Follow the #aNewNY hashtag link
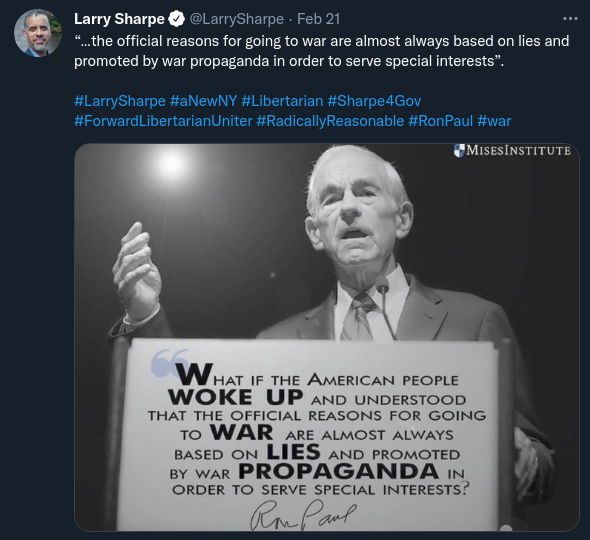The image size is (590, 540). [203, 101]
